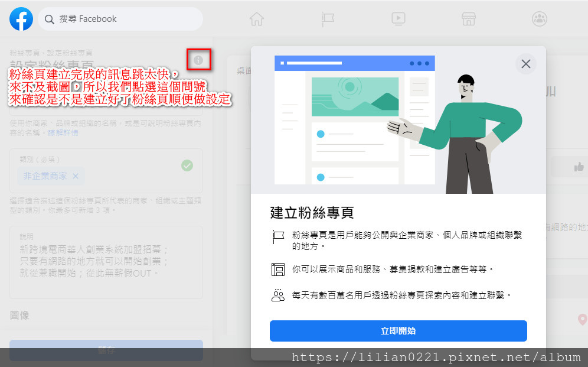Image resolution: width=588 pixels, height=367 pixels.
Task: Open the Marketplace storefront icon
Action: (468, 19)
